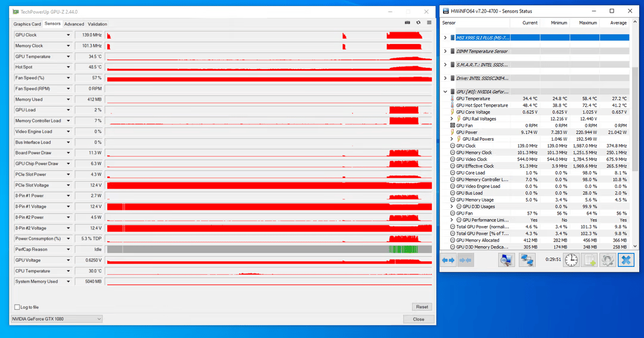Click the HWiNFO sensor search monitor icon
Viewport: 644px width, 338px height.
point(506,260)
